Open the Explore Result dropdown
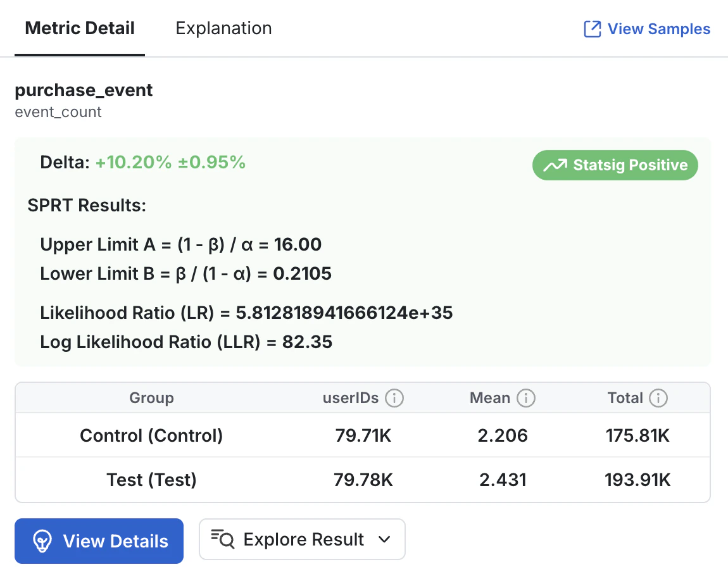Screen dimensions: 728x574 point(302,539)
